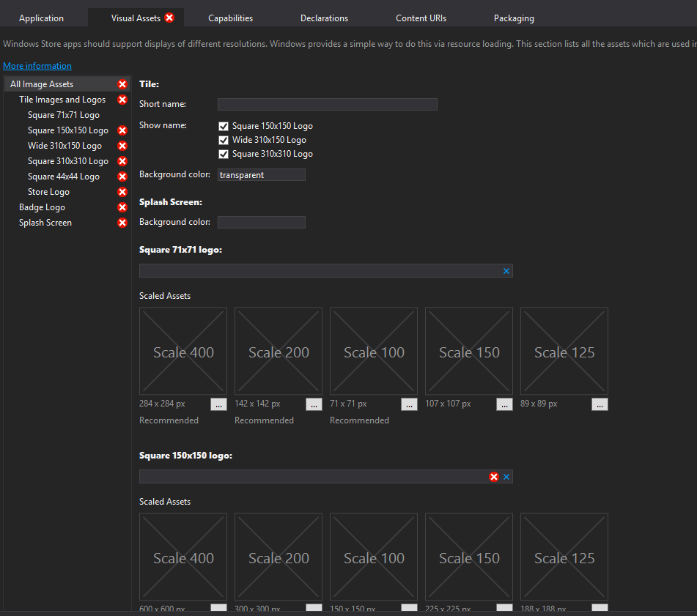Select 150x150 Scale 100 asset placeholder
Image resolution: width=697 pixels, height=616 pixels.
coord(373,557)
